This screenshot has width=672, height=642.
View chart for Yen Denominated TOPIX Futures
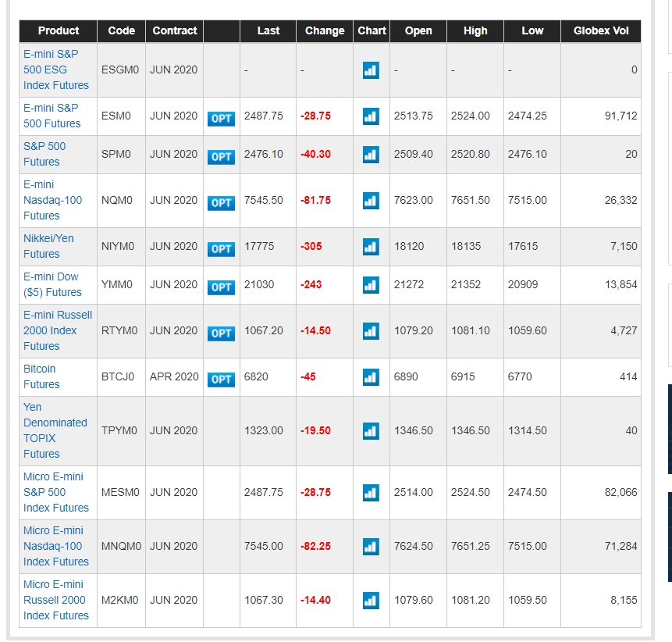point(371,431)
